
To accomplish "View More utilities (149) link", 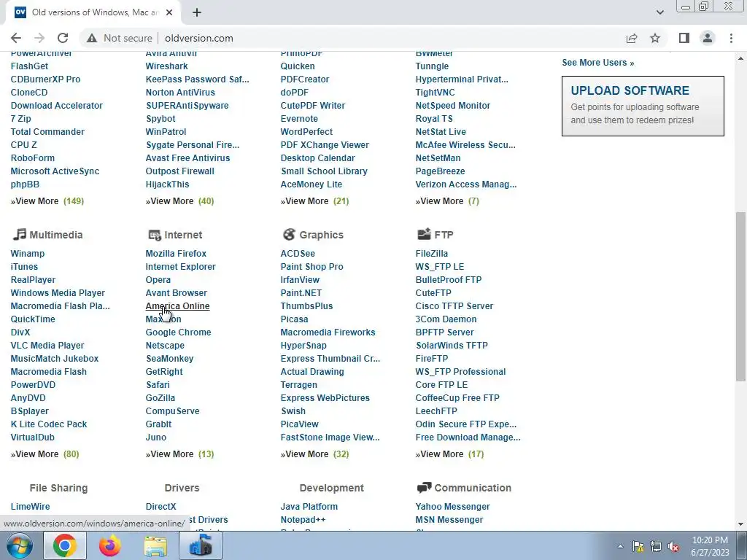I will (x=47, y=201).
